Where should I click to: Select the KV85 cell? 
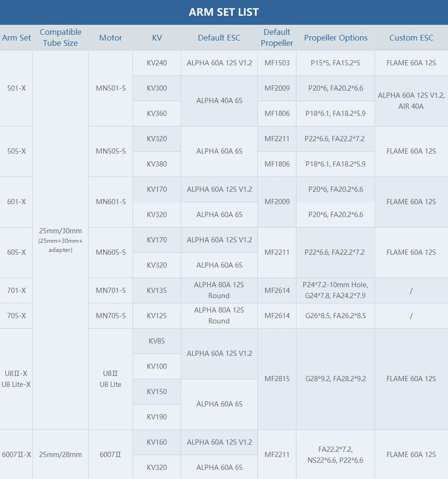click(x=157, y=341)
